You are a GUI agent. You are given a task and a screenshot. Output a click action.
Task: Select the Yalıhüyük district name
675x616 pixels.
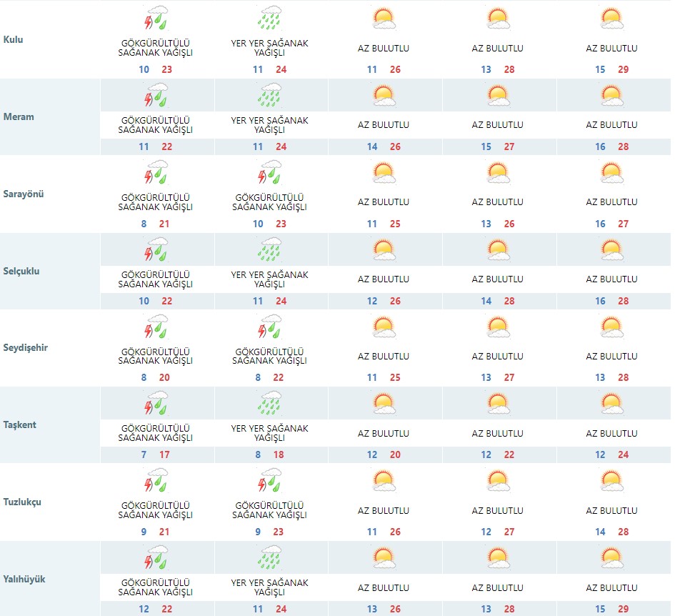(x=24, y=580)
